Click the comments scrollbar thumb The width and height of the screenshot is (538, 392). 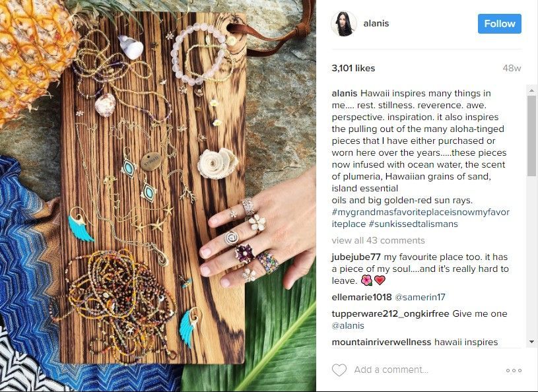pos(531,136)
